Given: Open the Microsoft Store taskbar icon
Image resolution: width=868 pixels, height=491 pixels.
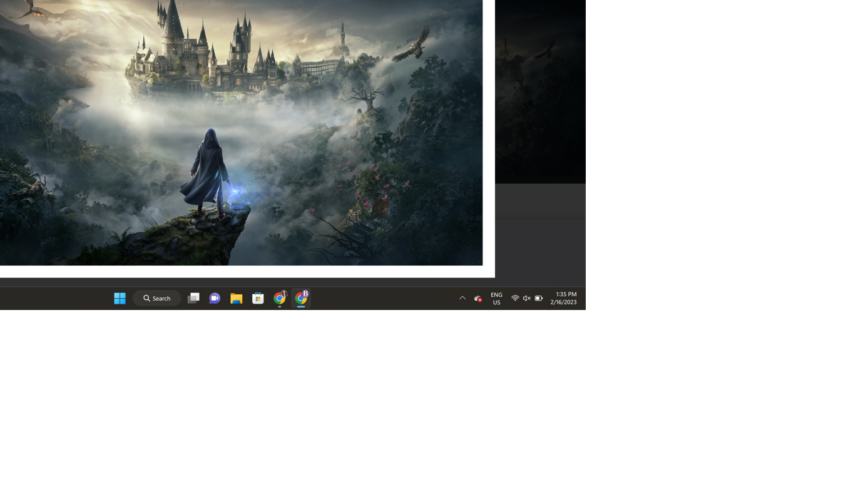Looking at the screenshot, I should click(258, 299).
